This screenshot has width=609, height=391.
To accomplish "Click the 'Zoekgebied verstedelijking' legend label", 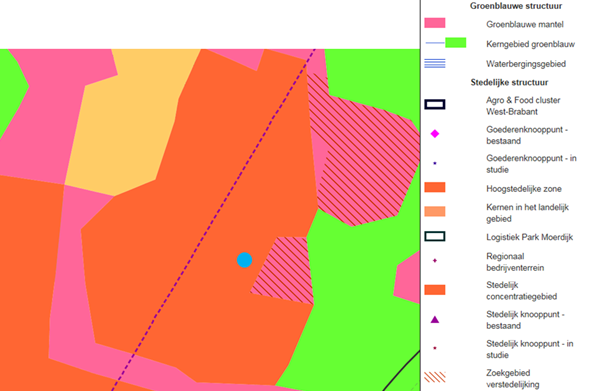I will coord(513,379).
